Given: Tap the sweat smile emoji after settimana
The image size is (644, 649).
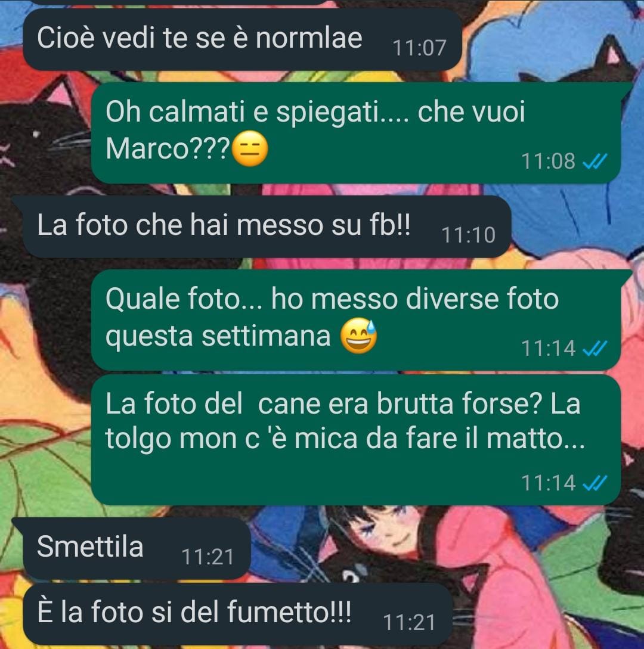Looking at the screenshot, I should [x=358, y=336].
